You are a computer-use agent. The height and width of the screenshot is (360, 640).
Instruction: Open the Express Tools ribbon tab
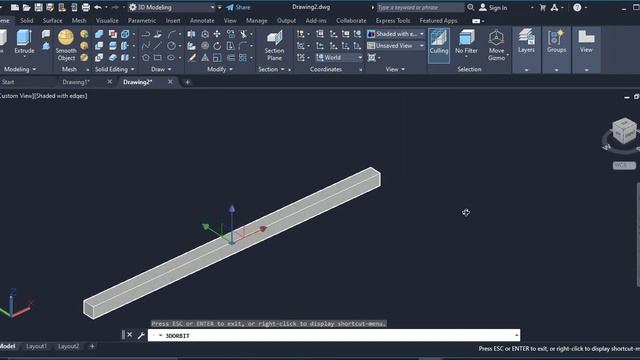(x=393, y=20)
